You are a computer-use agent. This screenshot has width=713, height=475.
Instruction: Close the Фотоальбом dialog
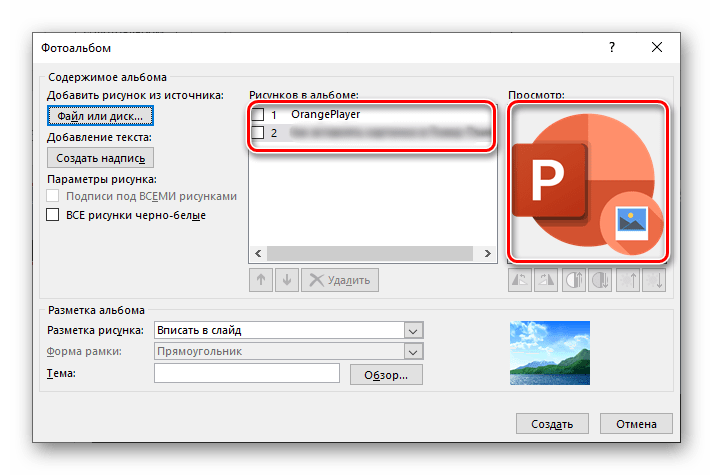coord(657,47)
